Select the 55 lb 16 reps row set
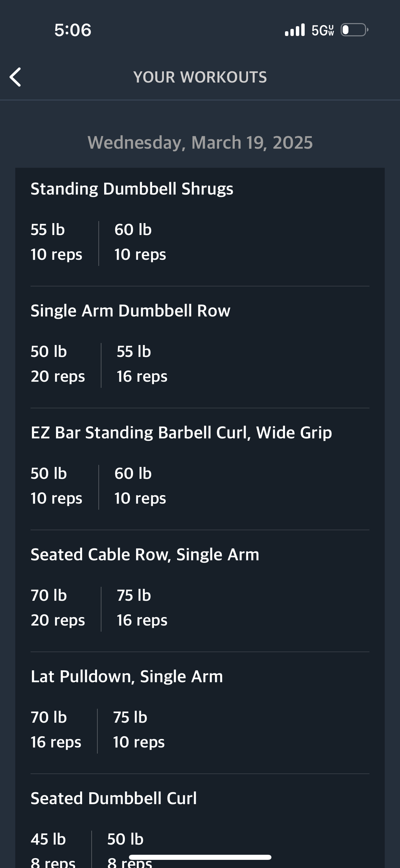 pyautogui.click(x=142, y=364)
